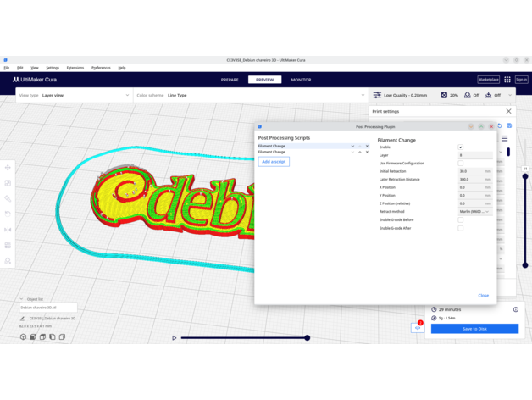The width and height of the screenshot is (532, 400).
Task: Select the Support Blocker tool
Action: [8, 260]
